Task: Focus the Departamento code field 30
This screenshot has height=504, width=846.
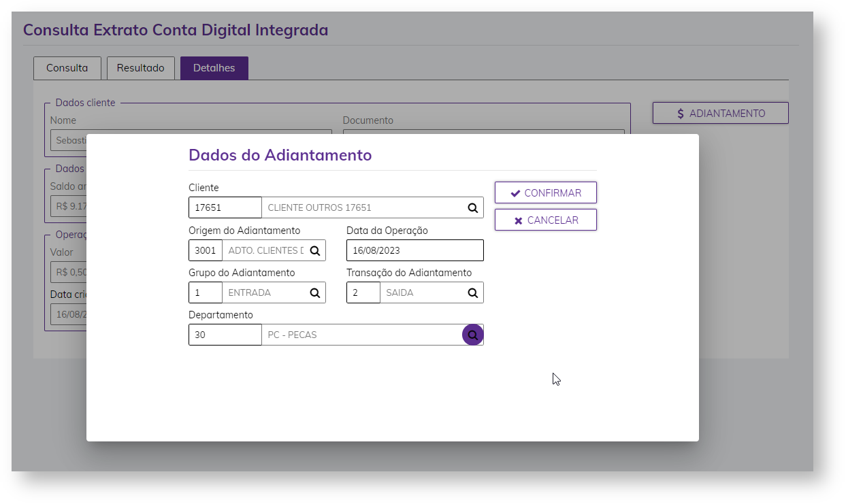Action: click(x=225, y=335)
